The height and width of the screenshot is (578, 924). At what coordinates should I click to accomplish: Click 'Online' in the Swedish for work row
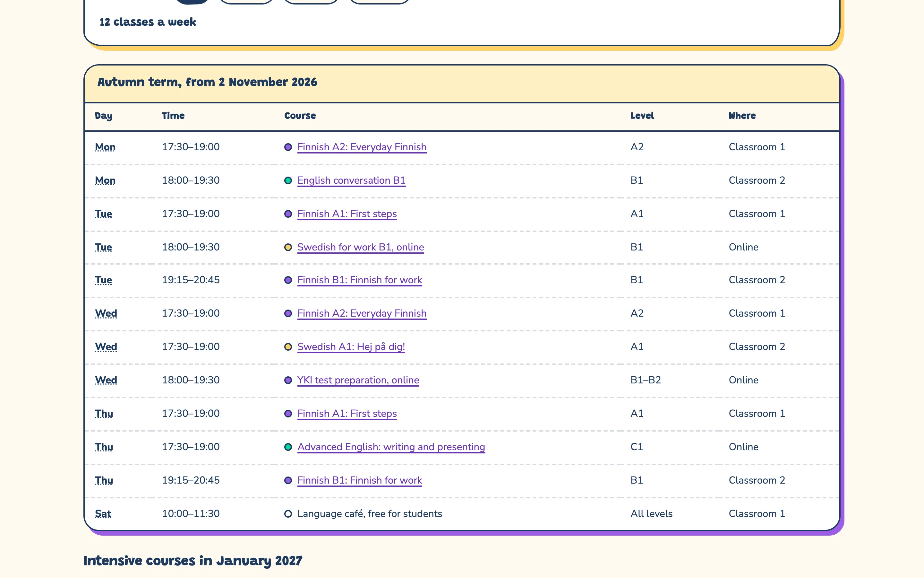click(x=743, y=247)
